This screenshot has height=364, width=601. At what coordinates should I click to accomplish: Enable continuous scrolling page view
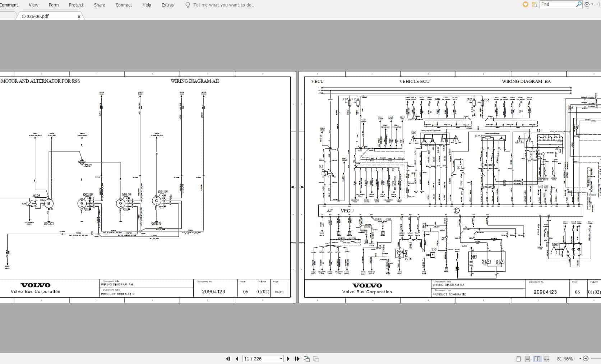pyautogui.click(x=527, y=359)
